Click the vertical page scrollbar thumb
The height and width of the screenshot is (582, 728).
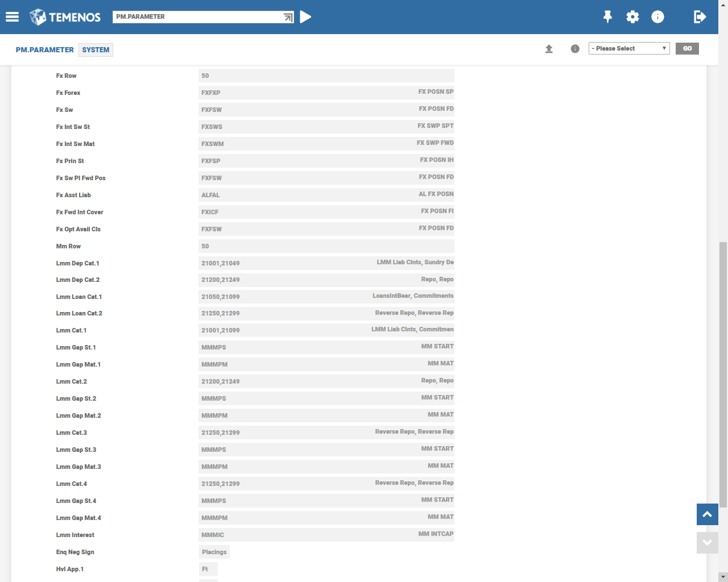[723, 375]
